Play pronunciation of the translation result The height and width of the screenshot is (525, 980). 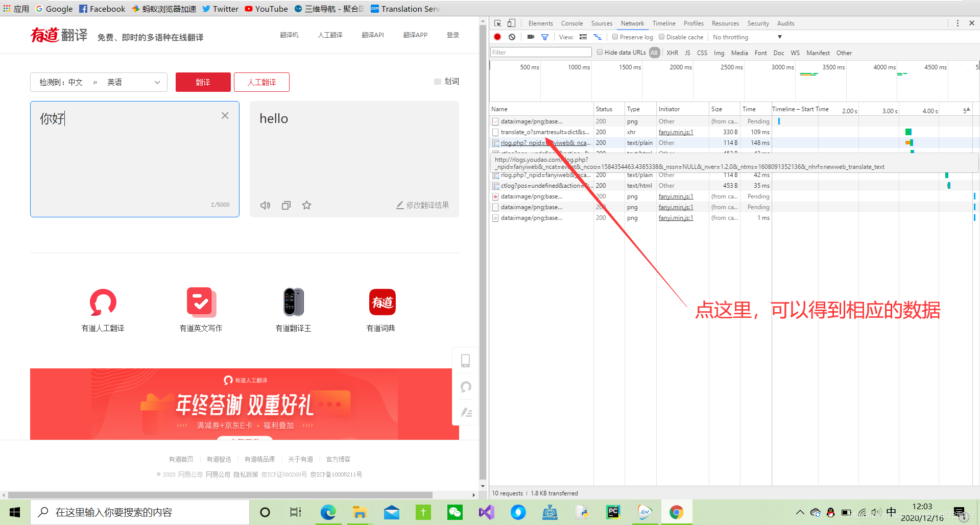pos(265,205)
